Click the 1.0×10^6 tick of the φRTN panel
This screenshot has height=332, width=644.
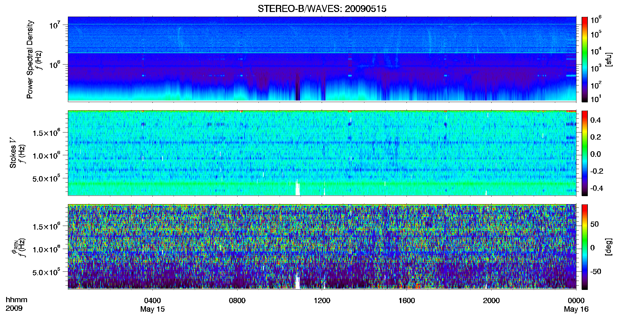pos(46,249)
